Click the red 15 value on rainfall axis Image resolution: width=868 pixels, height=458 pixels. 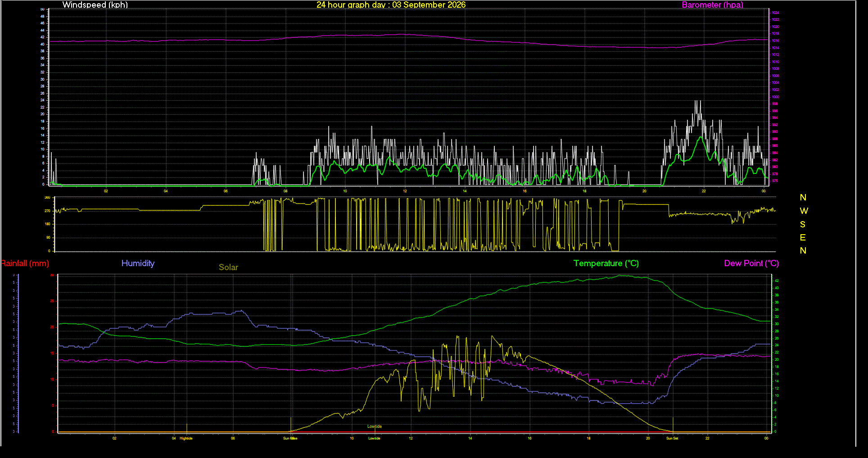click(x=52, y=353)
